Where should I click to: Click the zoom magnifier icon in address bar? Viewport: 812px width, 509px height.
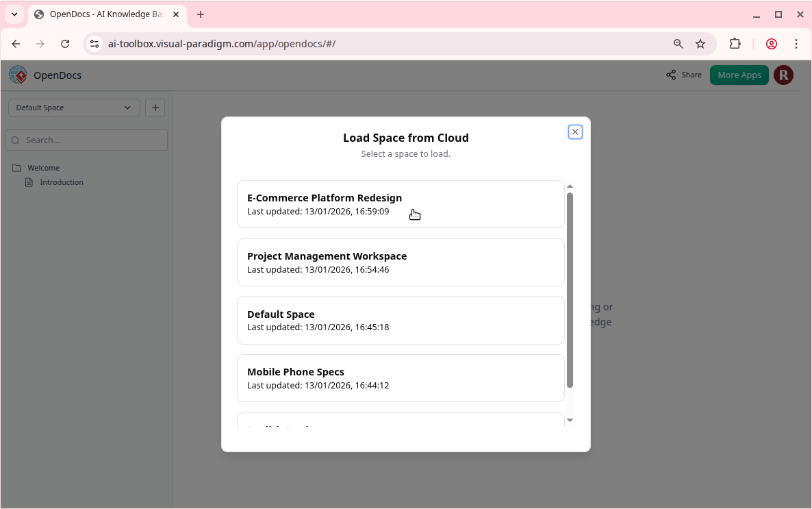[678, 43]
